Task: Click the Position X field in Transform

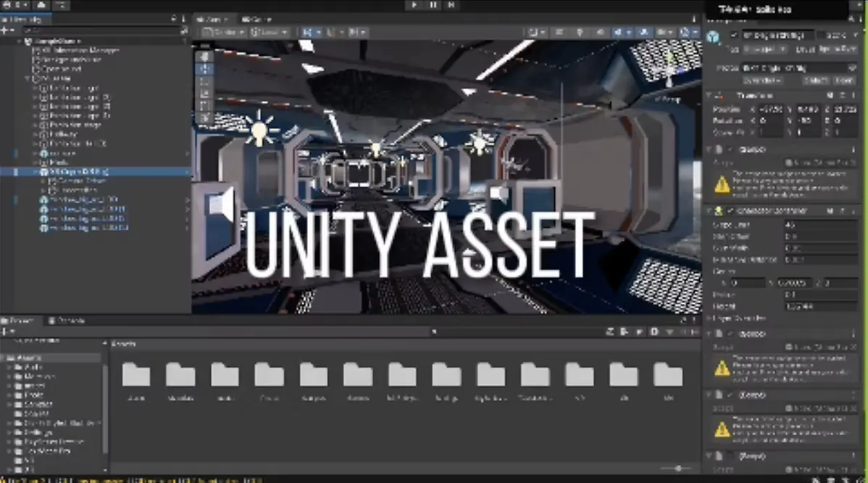Action: [x=771, y=109]
